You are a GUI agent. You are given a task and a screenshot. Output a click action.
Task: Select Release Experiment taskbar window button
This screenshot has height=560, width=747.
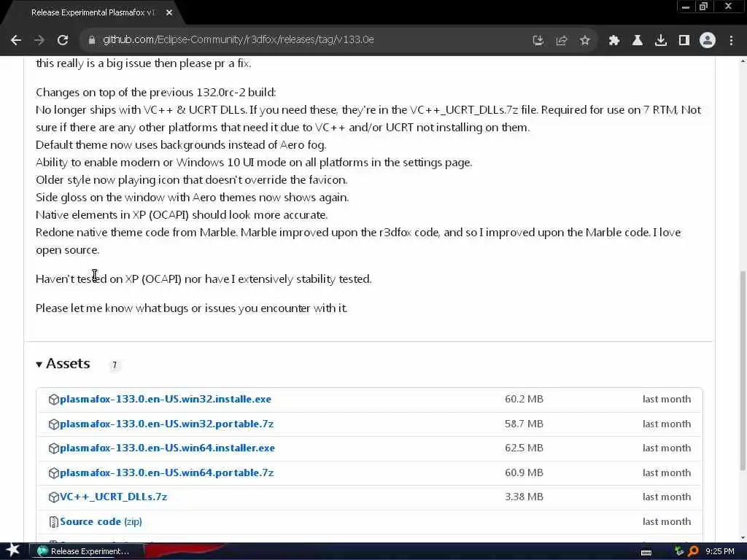(x=87, y=551)
